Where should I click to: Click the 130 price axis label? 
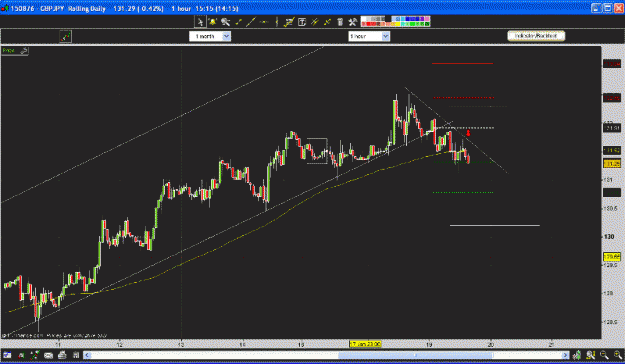609,237
